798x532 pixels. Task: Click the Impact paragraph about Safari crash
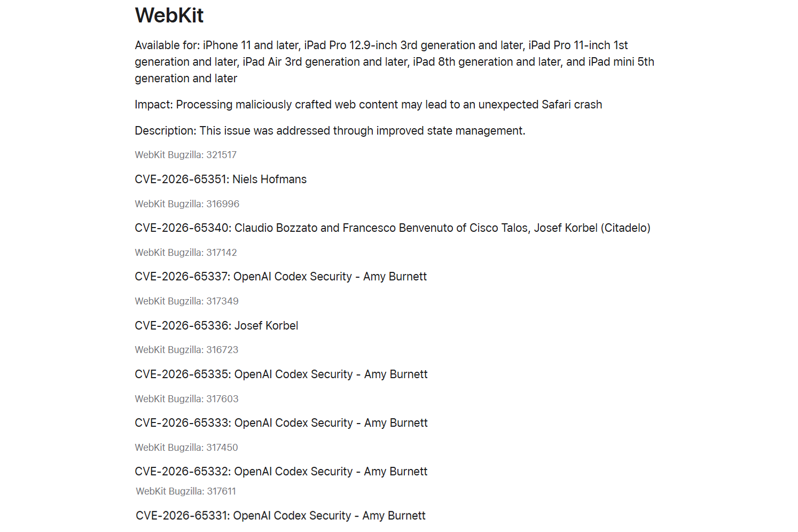(369, 105)
